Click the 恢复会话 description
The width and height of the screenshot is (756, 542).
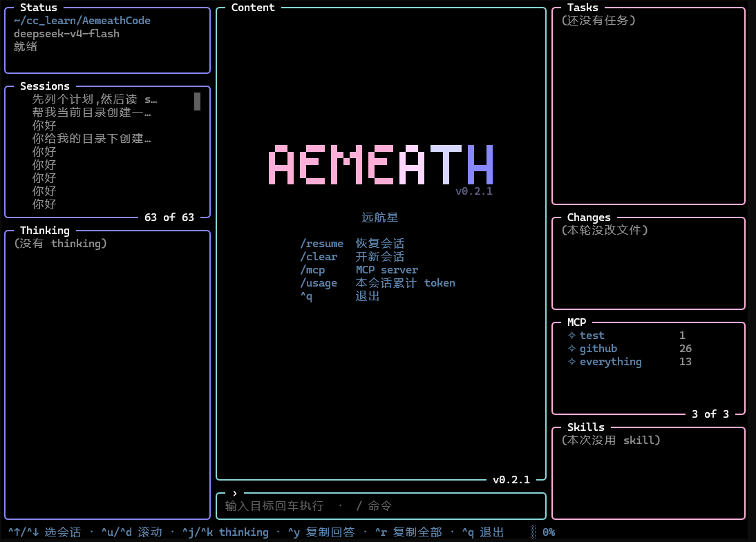380,244
